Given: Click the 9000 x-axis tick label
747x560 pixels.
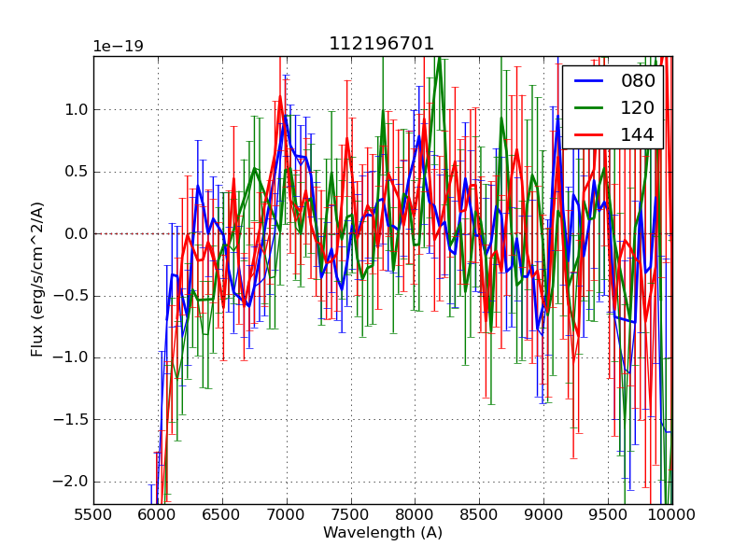Looking at the screenshot, I should 543,514.
